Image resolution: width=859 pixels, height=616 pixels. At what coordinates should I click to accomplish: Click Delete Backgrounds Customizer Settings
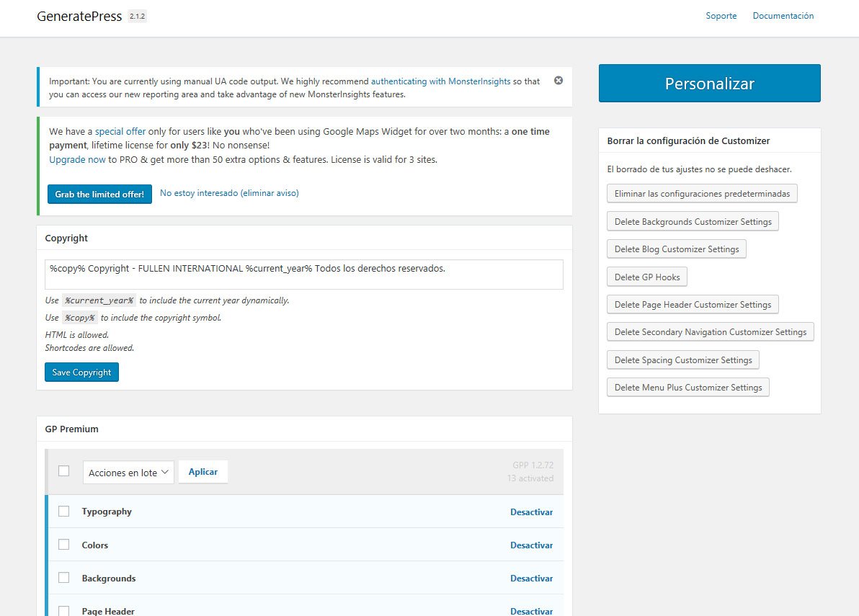point(693,222)
